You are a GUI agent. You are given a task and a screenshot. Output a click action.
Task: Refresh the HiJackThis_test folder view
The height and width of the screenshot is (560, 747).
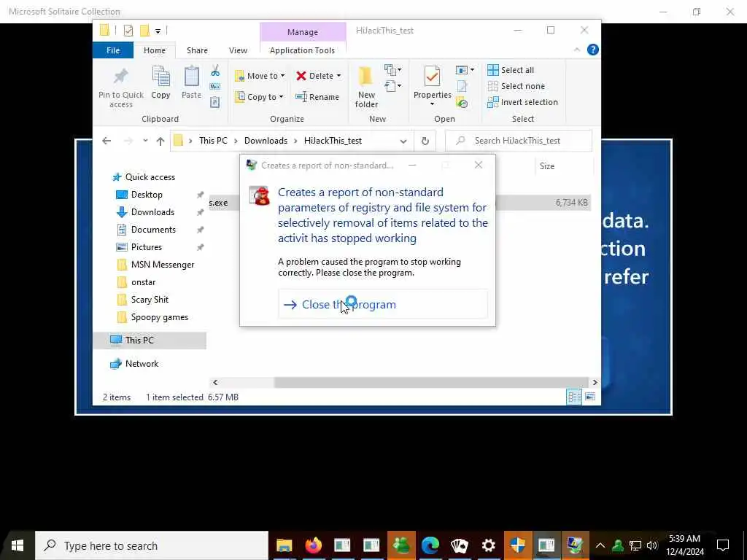[425, 141]
